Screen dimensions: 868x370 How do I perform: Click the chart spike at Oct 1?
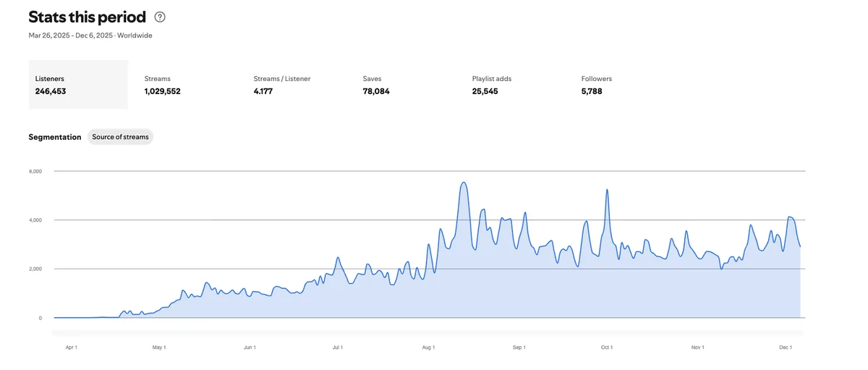607,190
